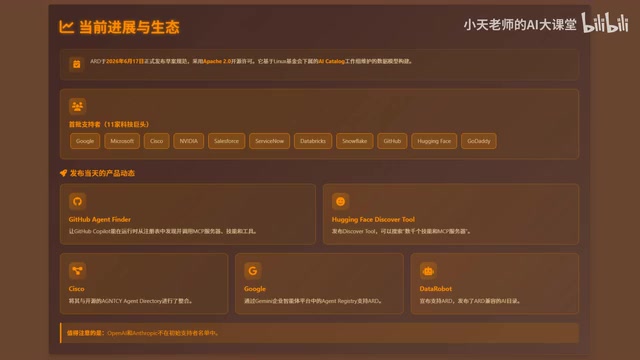
Task: Click the OpenAI和Anthropic note at bottom
Action: tap(164, 333)
